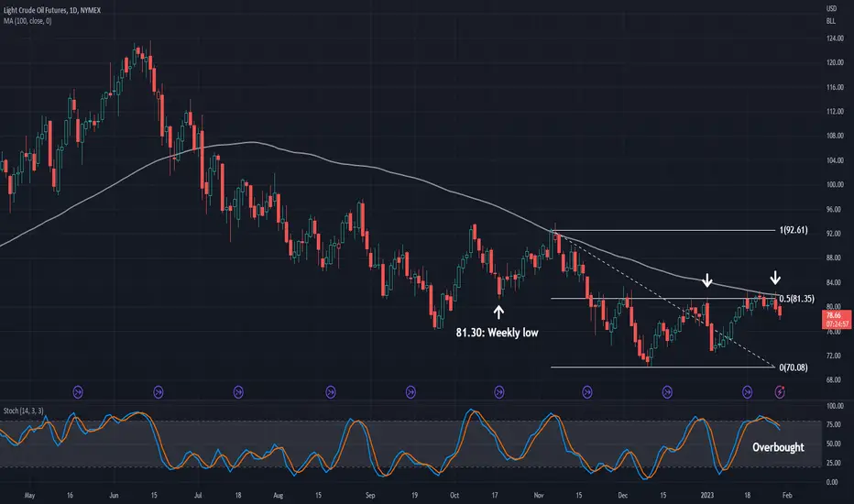The width and height of the screenshot is (854, 504).
Task: Select the MA (100, close, 0) indicator label
Action: point(27,21)
